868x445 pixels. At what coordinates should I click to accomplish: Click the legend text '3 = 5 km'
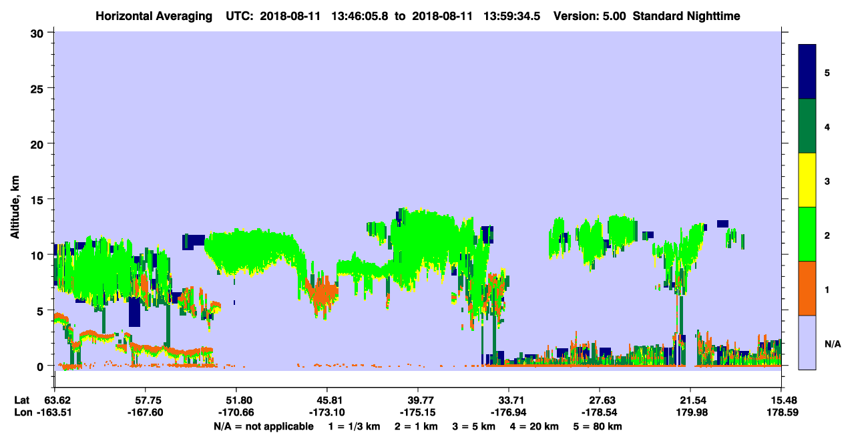(x=475, y=426)
